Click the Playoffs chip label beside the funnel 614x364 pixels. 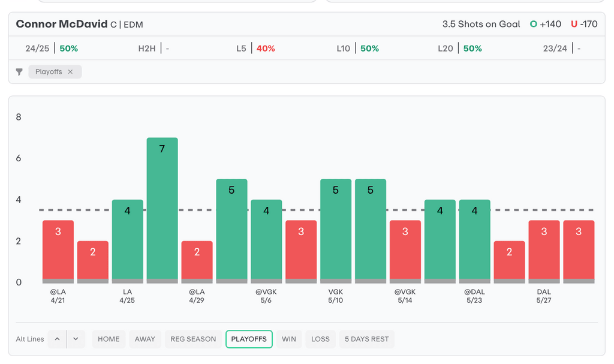(x=49, y=72)
